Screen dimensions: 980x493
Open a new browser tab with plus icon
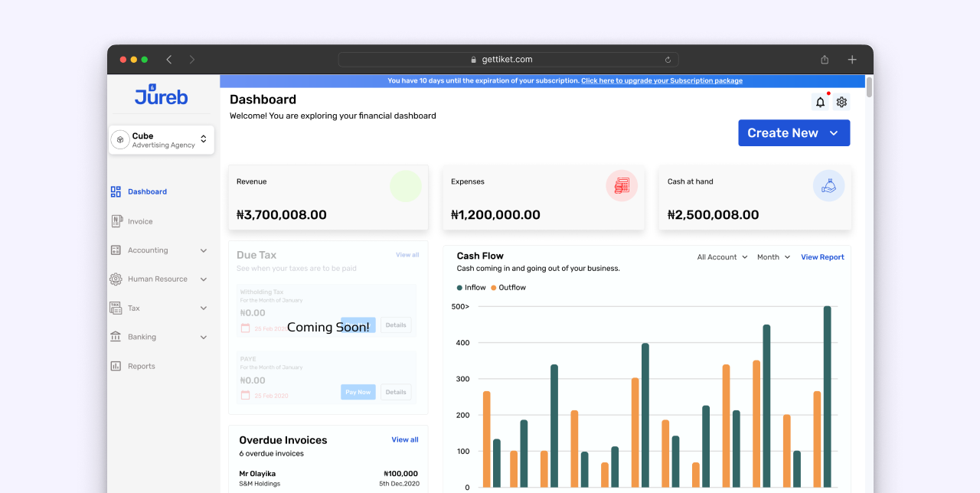coord(852,60)
